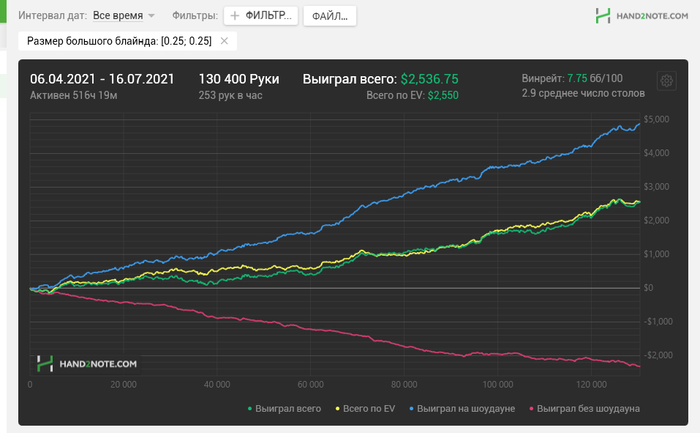Add a new filter with the ФИЛЬТР button
Screen dimensions: 700x433
[261, 16]
